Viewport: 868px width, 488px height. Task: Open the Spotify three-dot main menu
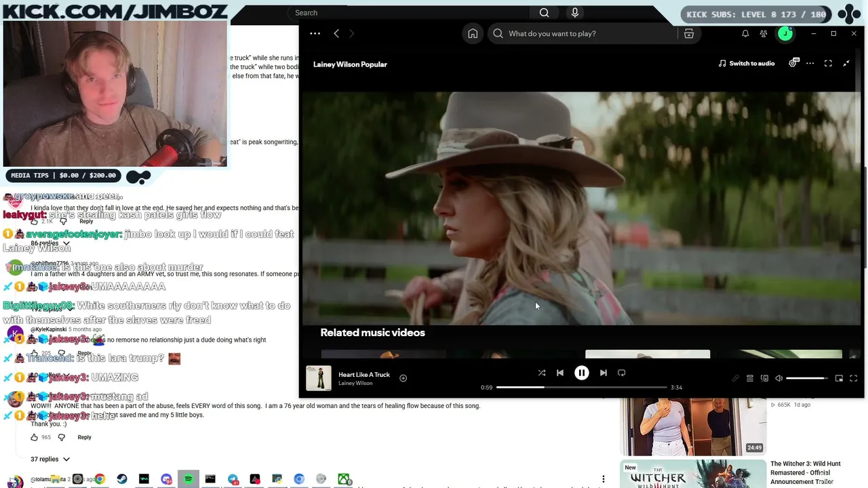pyautogui.click(x=315, y=33)
